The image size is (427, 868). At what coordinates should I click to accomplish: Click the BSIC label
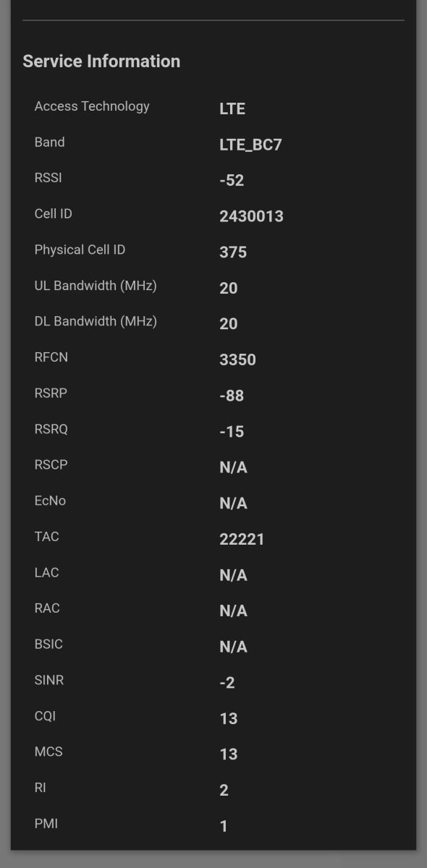coord(48,644)
